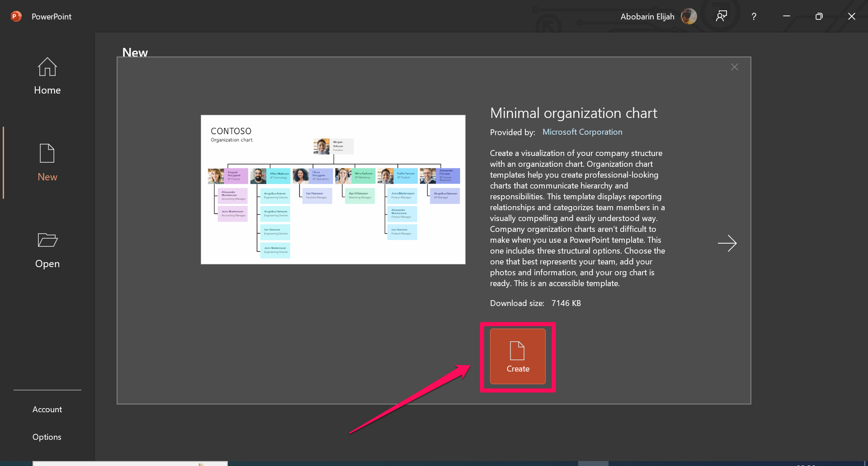Viewport: 868px width, 466px height.
Task: Click the feedback person icon in title bar
Action: [x=722, y=17]
